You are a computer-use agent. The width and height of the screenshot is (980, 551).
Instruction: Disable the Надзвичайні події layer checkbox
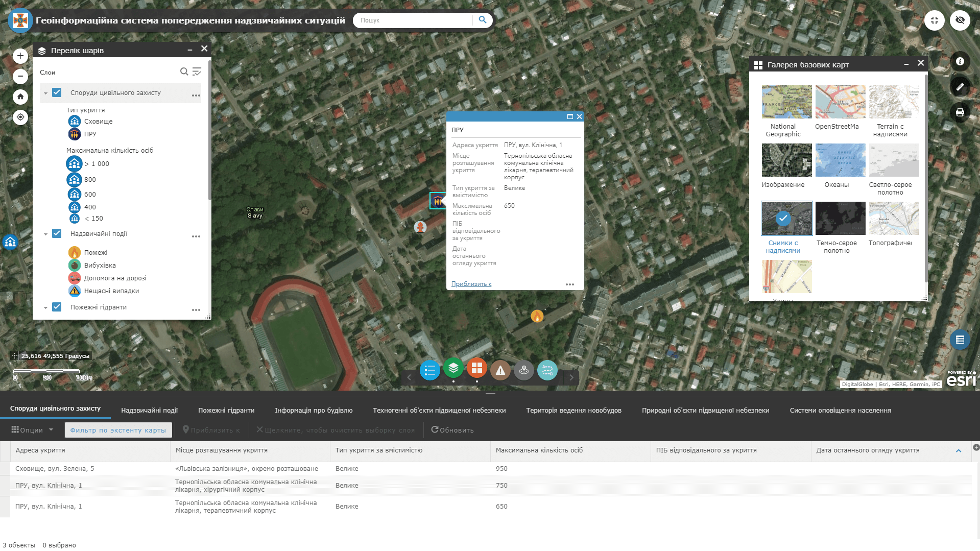(x=56, y=233)
